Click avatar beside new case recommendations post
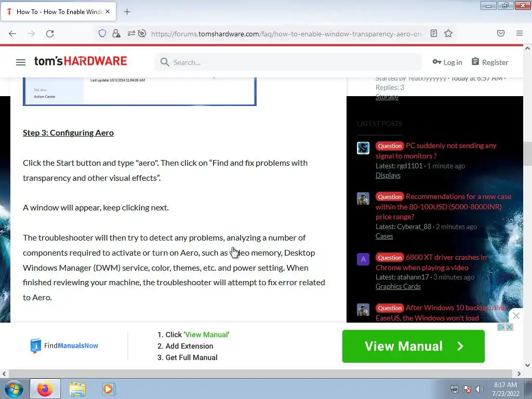532x399 pixels. tap(363, 198)
